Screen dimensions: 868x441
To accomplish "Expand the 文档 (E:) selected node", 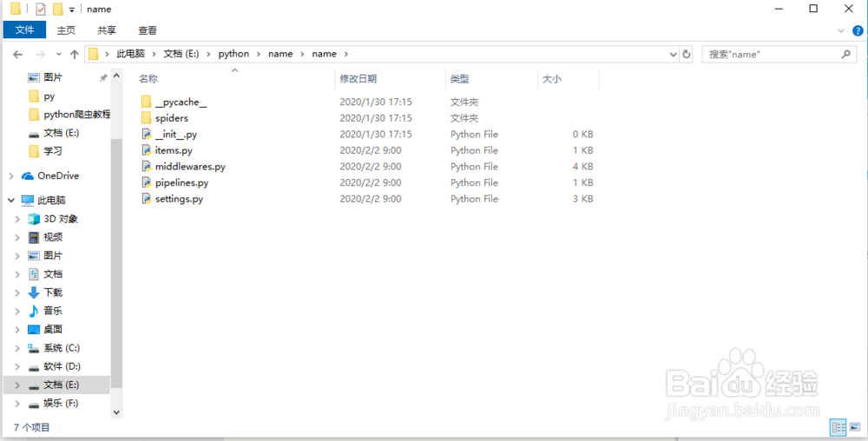I will (x=17, y=385).
